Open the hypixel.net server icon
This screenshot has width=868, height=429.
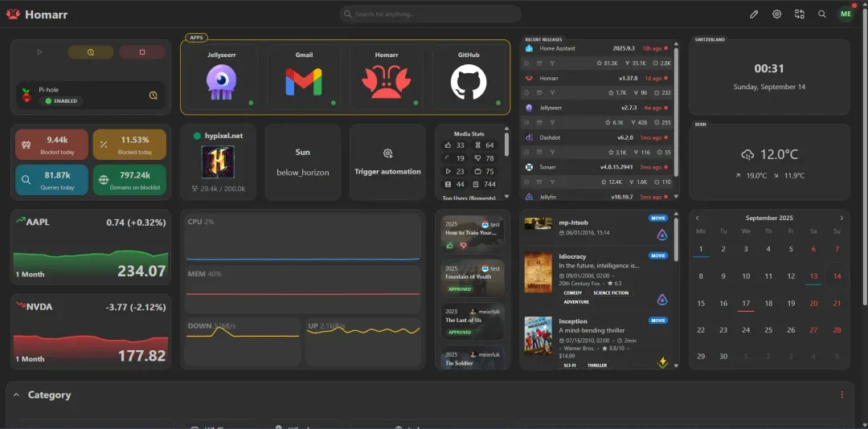[x=218, y=162]
